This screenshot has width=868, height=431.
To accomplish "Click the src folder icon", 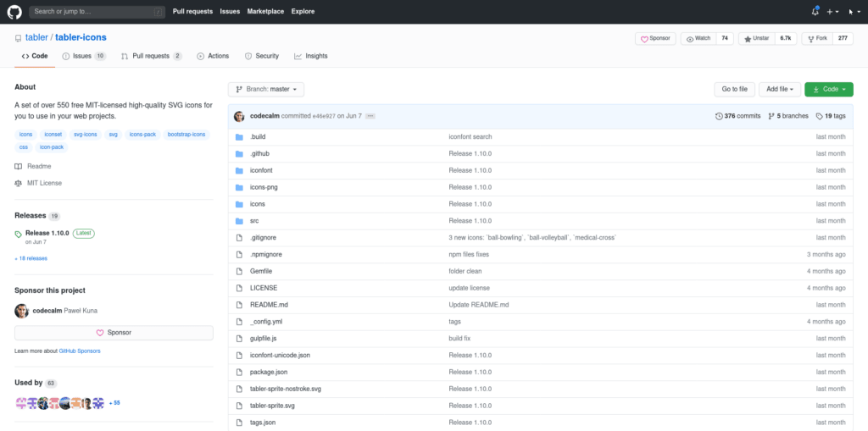I will 239,221.
